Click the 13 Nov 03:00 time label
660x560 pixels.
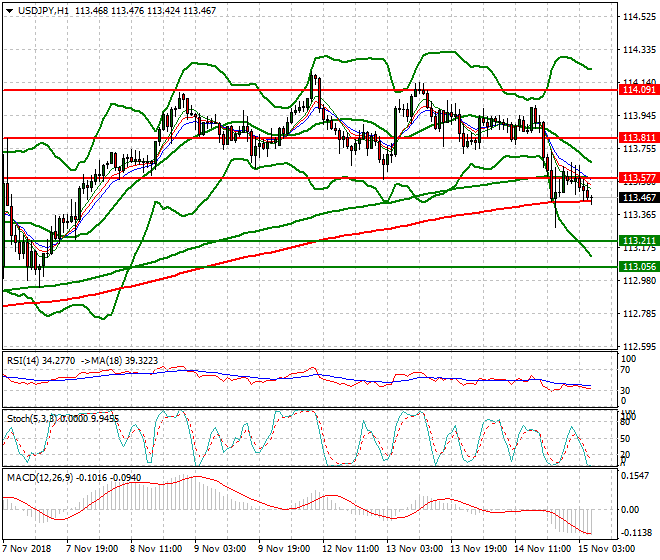click(x=415, y=549)
